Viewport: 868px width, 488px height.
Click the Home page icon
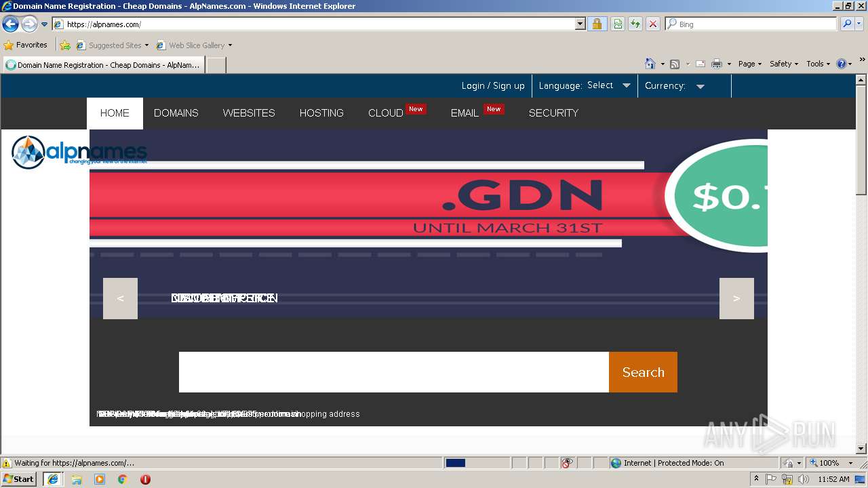pyautogui.click(x=650, y=64)
